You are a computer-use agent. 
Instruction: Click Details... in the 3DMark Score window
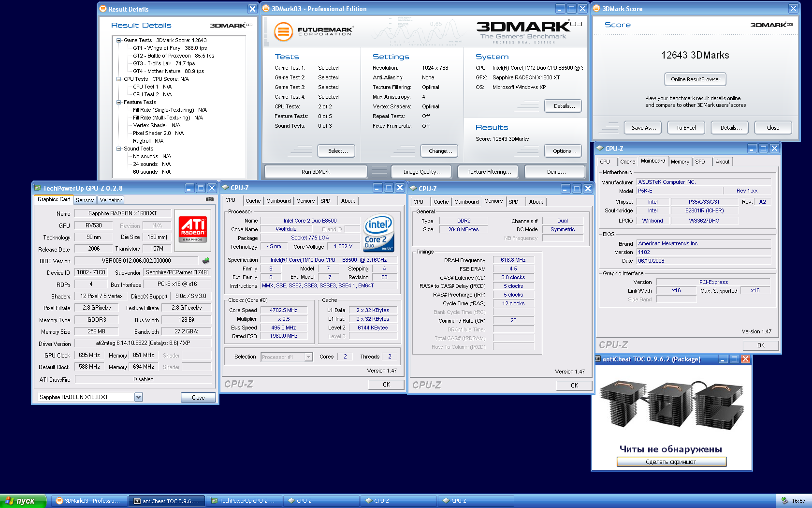[731, 128]
